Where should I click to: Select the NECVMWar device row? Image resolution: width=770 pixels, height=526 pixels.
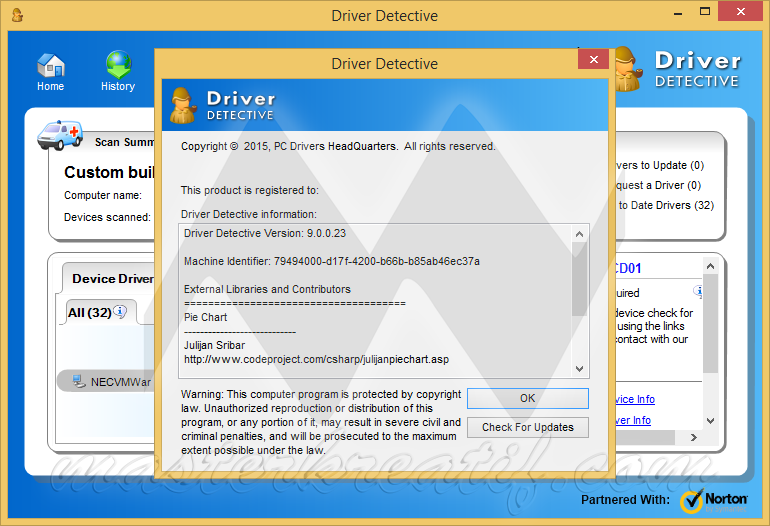(x=107, y=382)
